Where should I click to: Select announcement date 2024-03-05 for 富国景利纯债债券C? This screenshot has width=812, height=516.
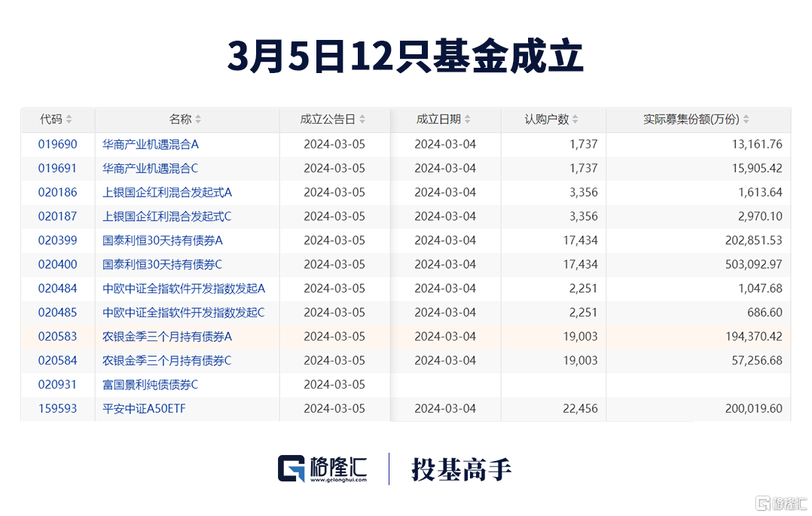(334, 385)
